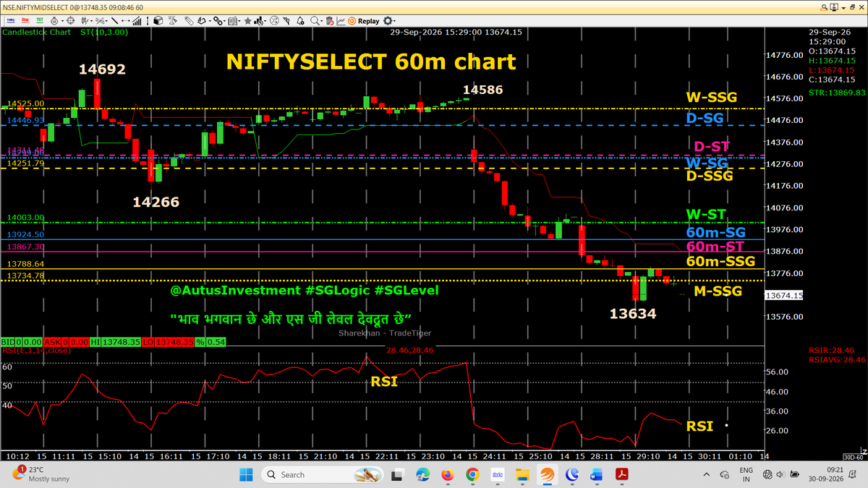Image resolution: width=868 pixels, height=488 pixels.
Task: Click the green TGT target icon
Action: tap(40, 21)
